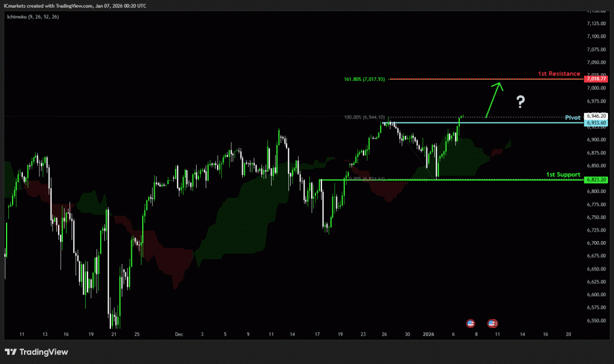The width and height of the screenshot is (614, 364).
Task: Click the blue 6,933.60 pivot price label
Action: point(598,123)
